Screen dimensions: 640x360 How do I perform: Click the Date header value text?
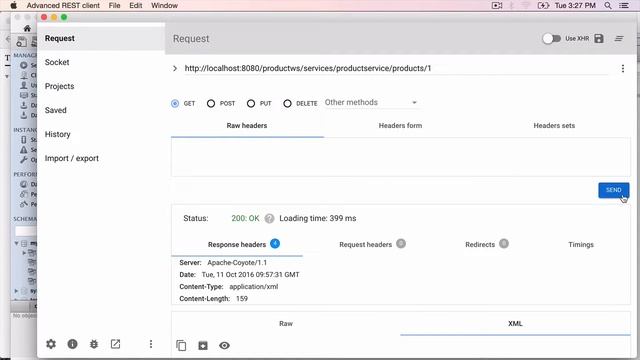pyautogui.click(x=250, y=275)
